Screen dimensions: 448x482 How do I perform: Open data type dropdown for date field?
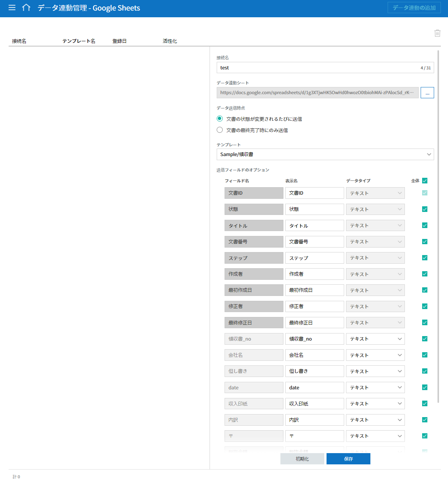click(x=375, y=387)
